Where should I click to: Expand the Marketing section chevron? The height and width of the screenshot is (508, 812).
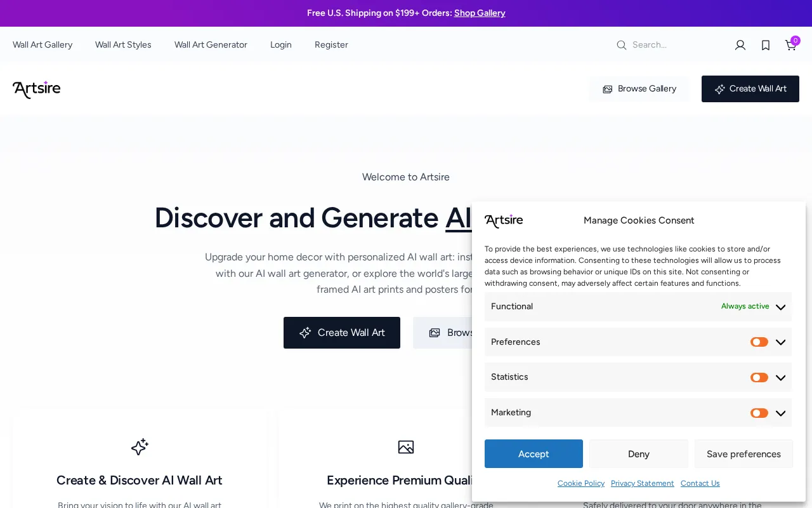tap(781, 413)
